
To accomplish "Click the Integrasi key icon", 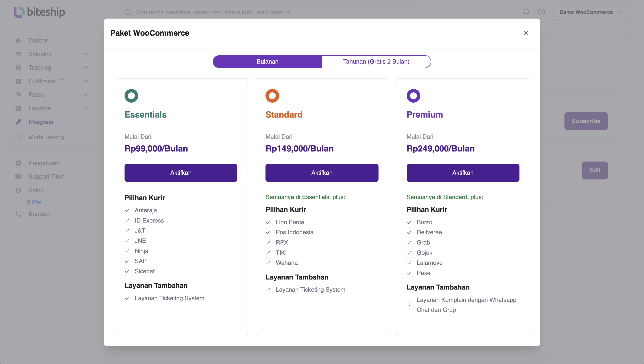I will pos(18,122).
